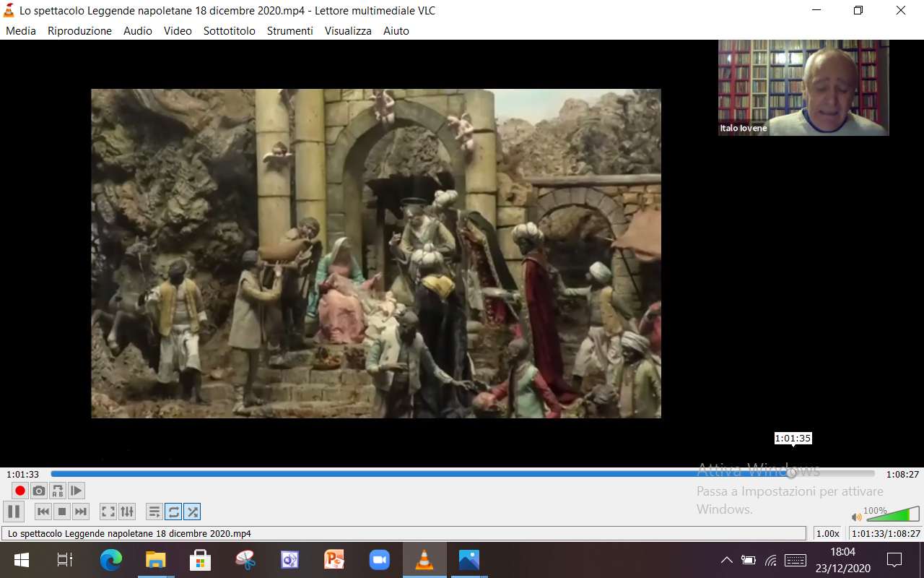Toggle random shuffle playback
The image size is (924, 578).
192,512
